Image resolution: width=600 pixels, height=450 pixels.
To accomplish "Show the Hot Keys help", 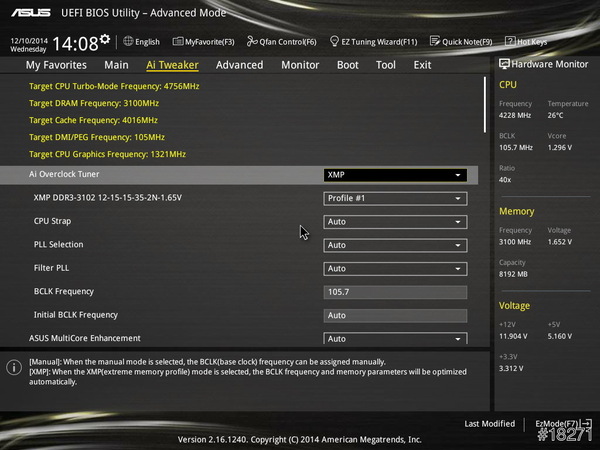I will [526, 42].
